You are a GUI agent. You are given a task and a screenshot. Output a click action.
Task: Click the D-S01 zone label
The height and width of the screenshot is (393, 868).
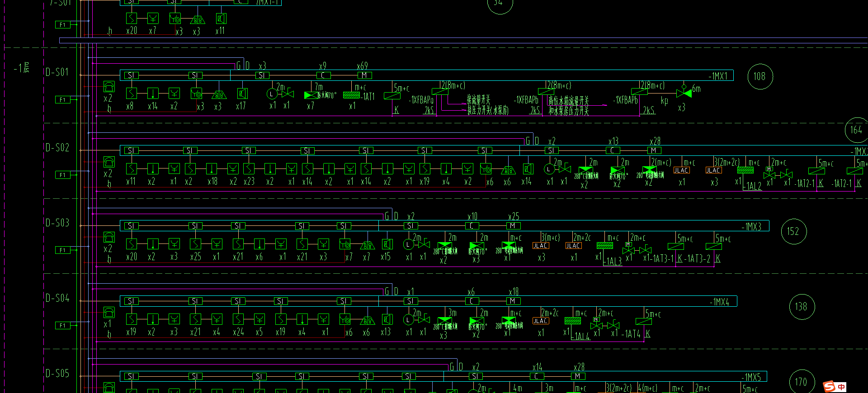click(57, 72)
